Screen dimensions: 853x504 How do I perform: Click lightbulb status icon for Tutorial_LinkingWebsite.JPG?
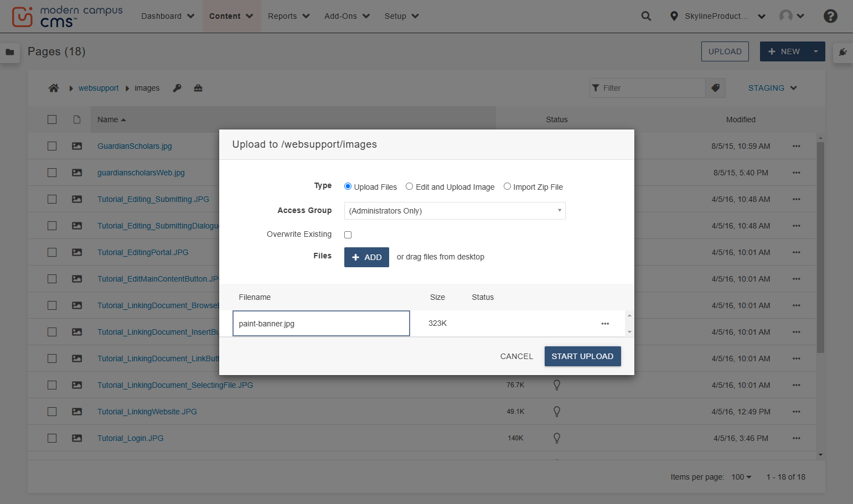pos(557,412)
